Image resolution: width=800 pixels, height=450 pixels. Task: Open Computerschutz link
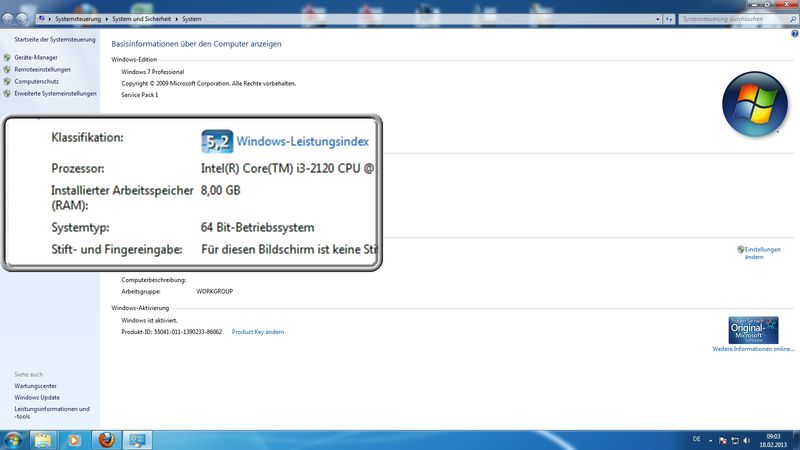pos(36,82)
